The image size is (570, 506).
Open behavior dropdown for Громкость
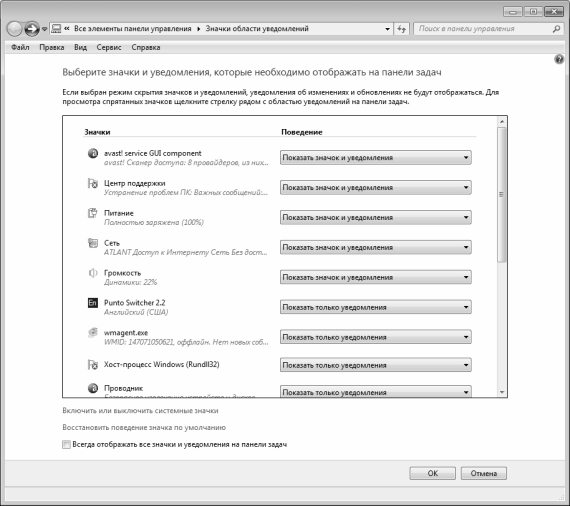click(376, 277)
